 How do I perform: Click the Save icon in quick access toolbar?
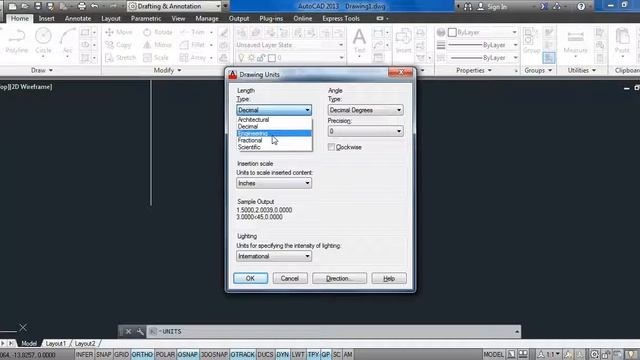(38, 6)
